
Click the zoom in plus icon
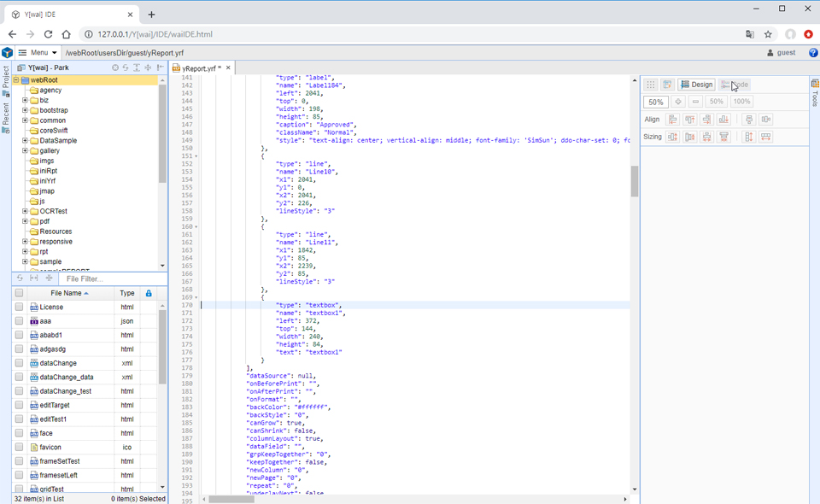(678, 102)
